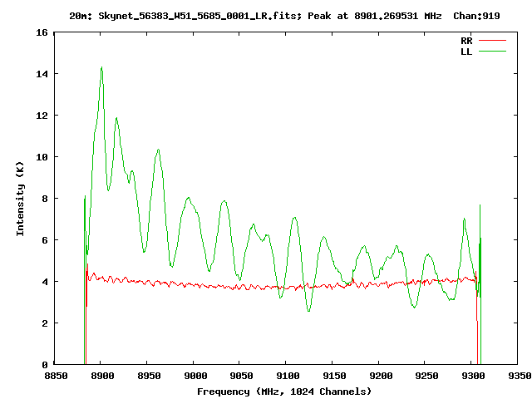This screenshot has height=399, width=532.
Task: Click the 4 y-axis tick label
Action: 43,282
